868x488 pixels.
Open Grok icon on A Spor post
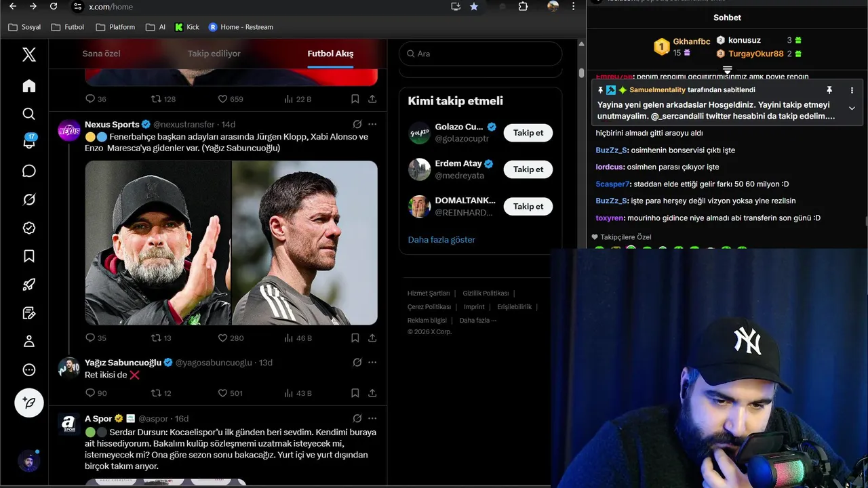tap(357, 418)
